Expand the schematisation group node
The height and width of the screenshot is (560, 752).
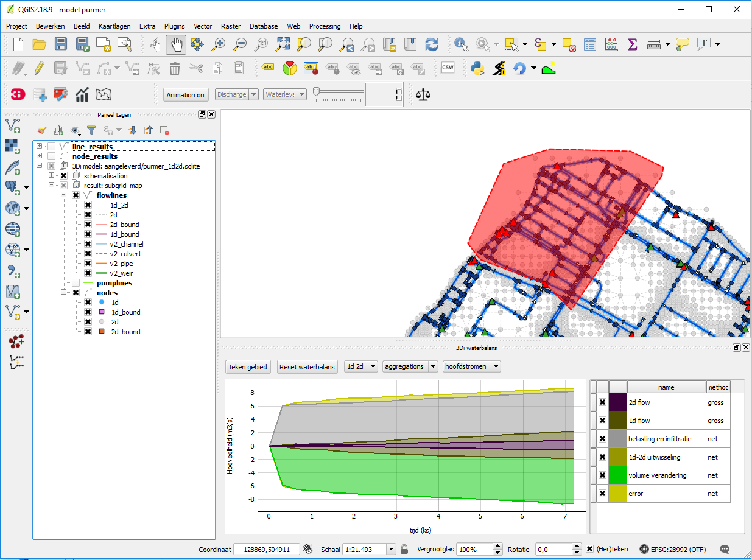point(52,176)
